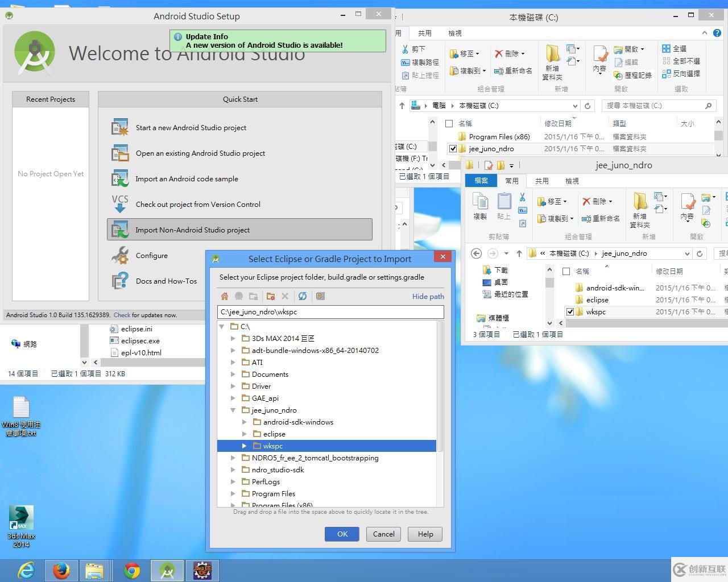Screen dimensions: 728x582
Task: Click Import Non-Android Studio project
Action: point(239,230)
